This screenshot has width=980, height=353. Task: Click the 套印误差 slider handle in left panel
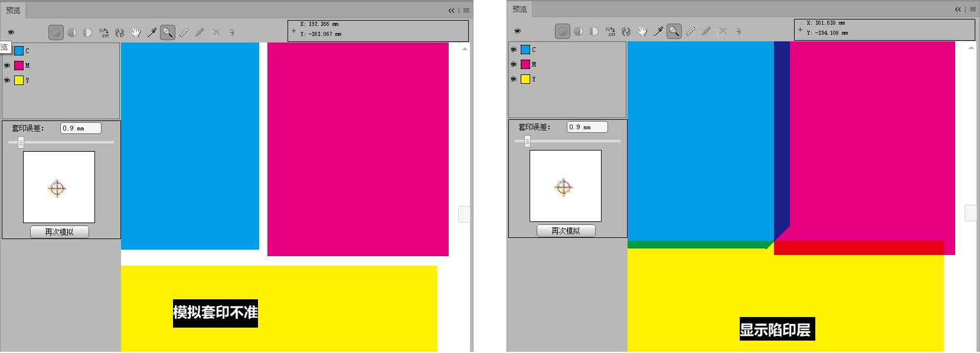[x=21, y=142]
